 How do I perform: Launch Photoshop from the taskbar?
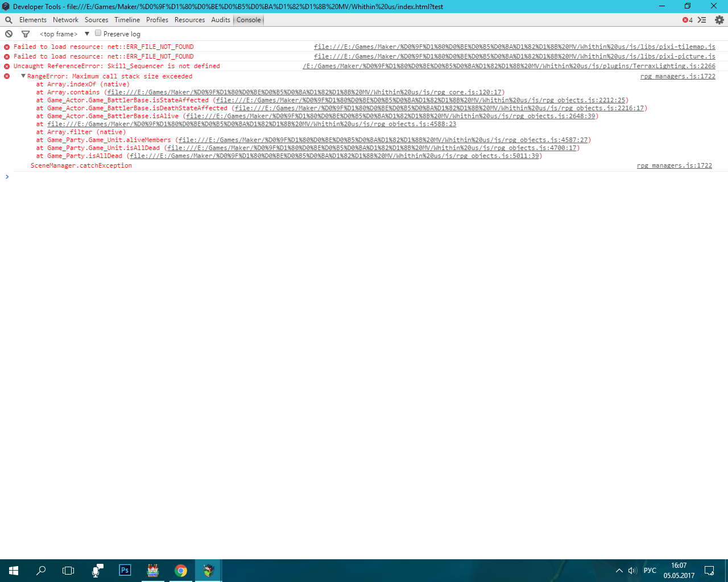coord(125,571)
